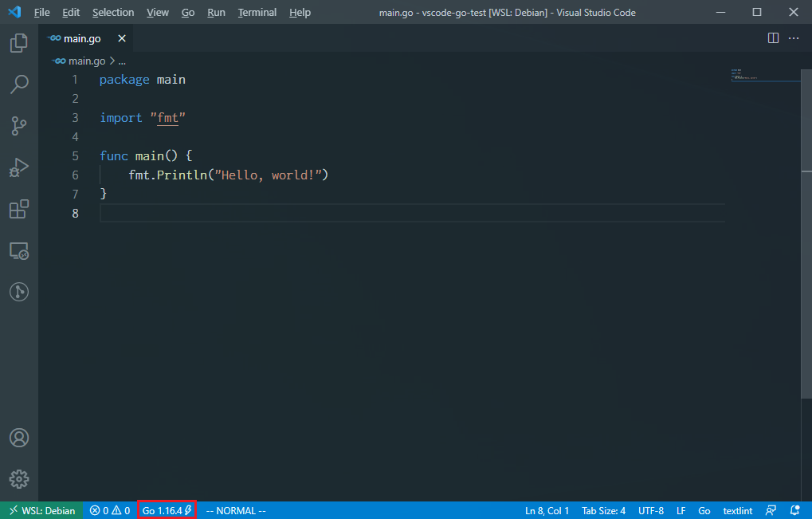Expand the breadcrumb ellipsis after main.go
The image size is (812, 519).
click(122, 61)
